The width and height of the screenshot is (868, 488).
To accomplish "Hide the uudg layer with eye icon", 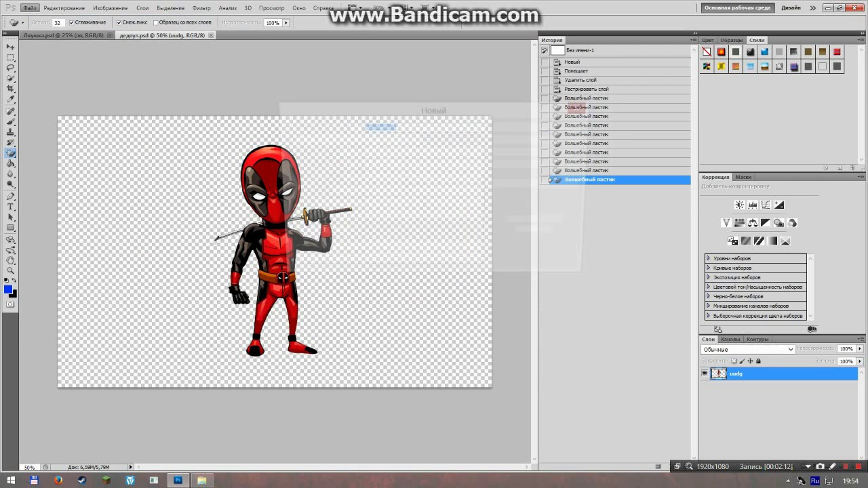I will 705,373.
